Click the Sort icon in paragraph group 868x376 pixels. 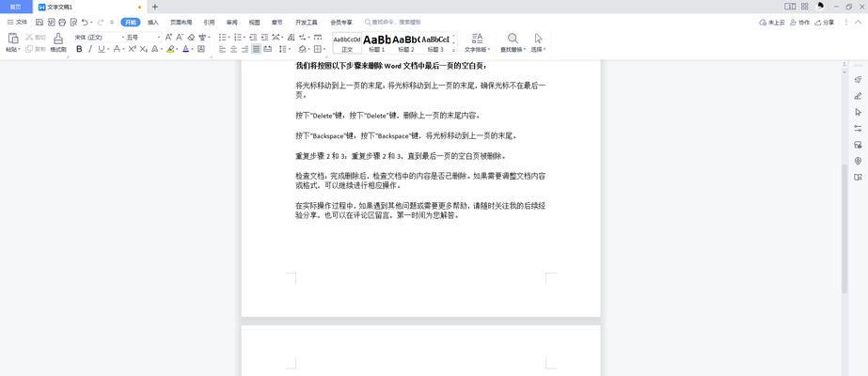[292, 37]
